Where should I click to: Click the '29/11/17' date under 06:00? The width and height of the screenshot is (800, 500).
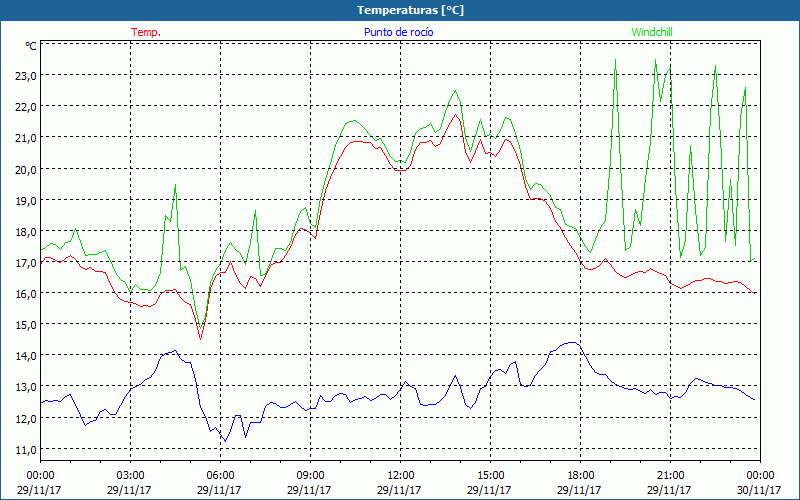point(219,490)
